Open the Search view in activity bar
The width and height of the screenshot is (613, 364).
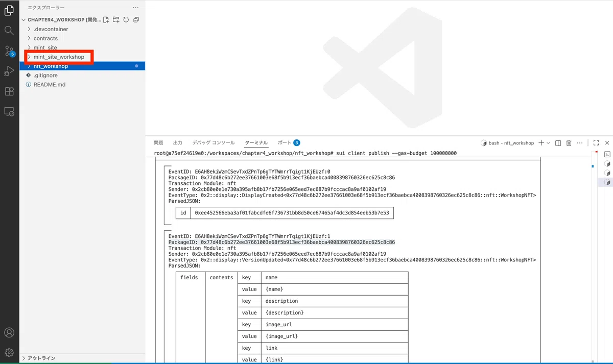click(9, 30)
